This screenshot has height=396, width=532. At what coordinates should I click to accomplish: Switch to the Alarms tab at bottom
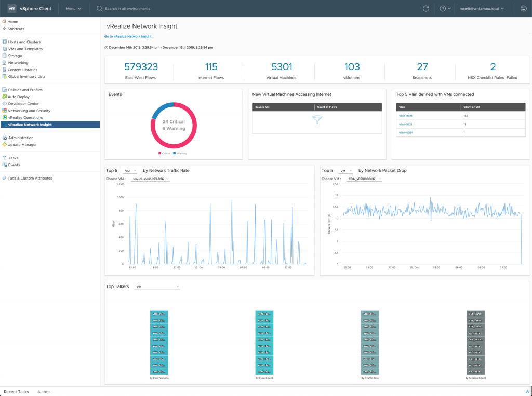point(44,392)
